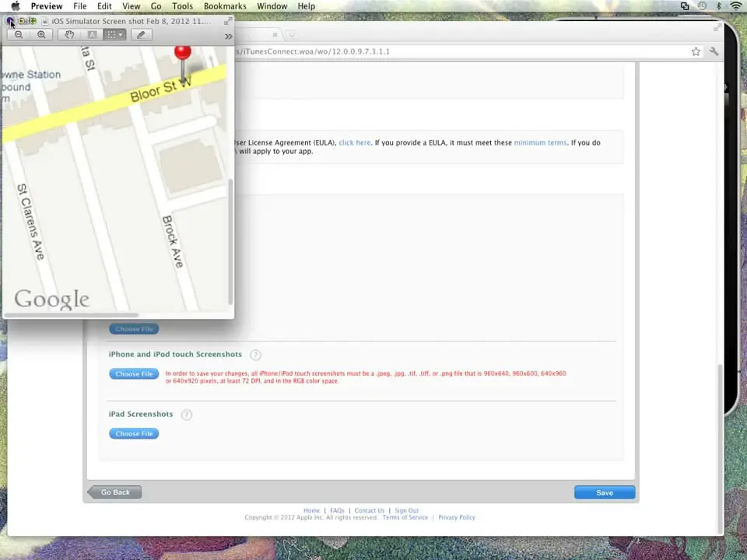
Task: Expand the Preview toolbar overflow chevron
Action: click(x=229, y=37)
